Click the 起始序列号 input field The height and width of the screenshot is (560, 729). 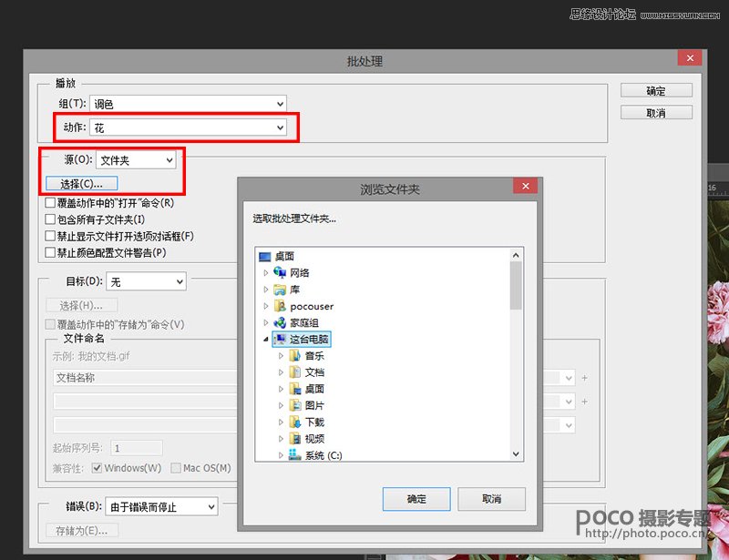[x=137, y=448]
